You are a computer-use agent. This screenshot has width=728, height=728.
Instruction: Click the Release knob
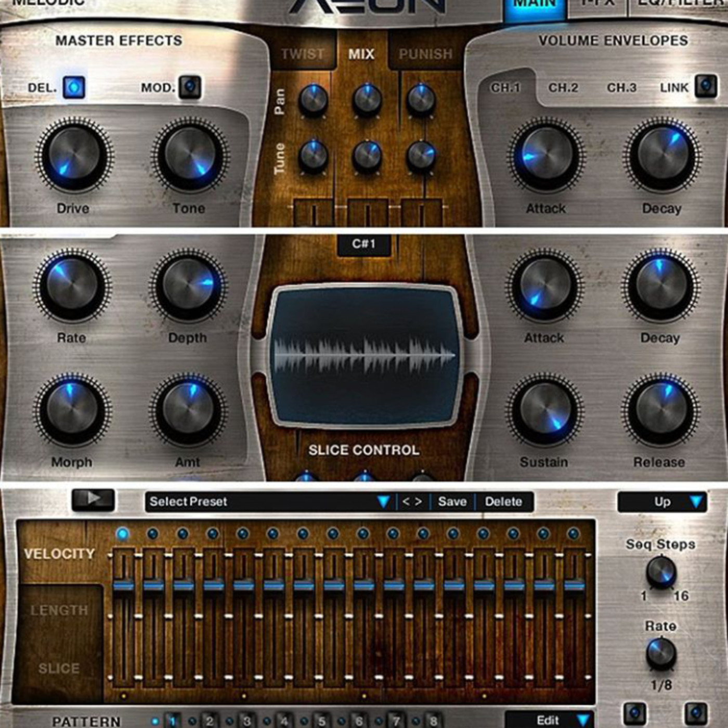(x=661, y=410)
